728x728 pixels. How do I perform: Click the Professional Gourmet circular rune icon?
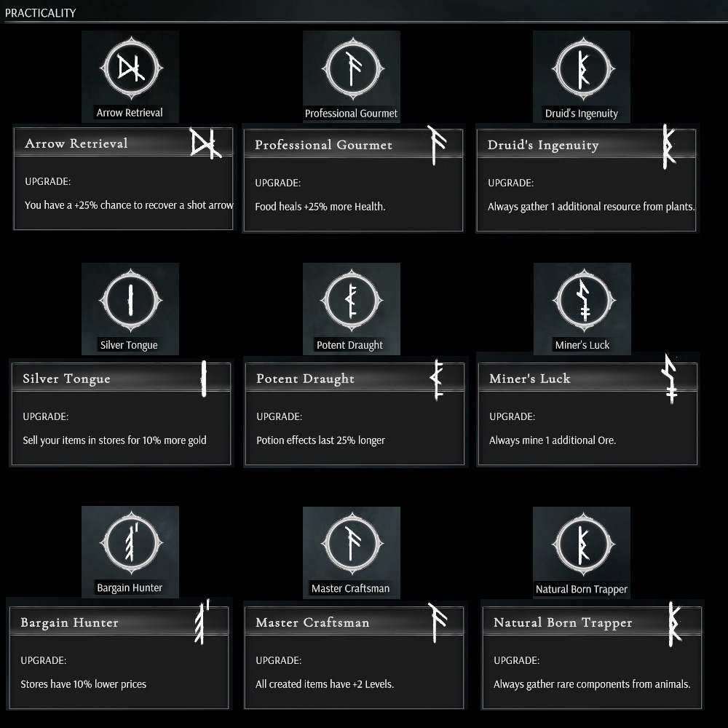[352, 68]
